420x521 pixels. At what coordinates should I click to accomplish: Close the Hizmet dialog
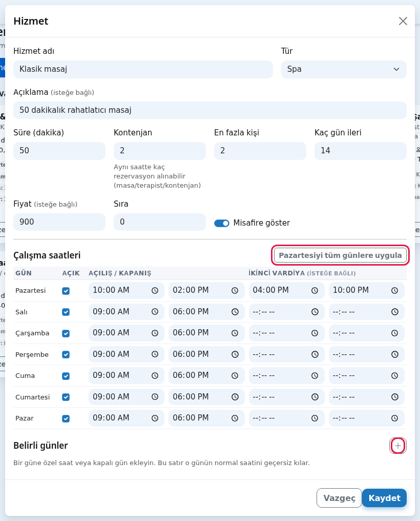click(403, 21)
